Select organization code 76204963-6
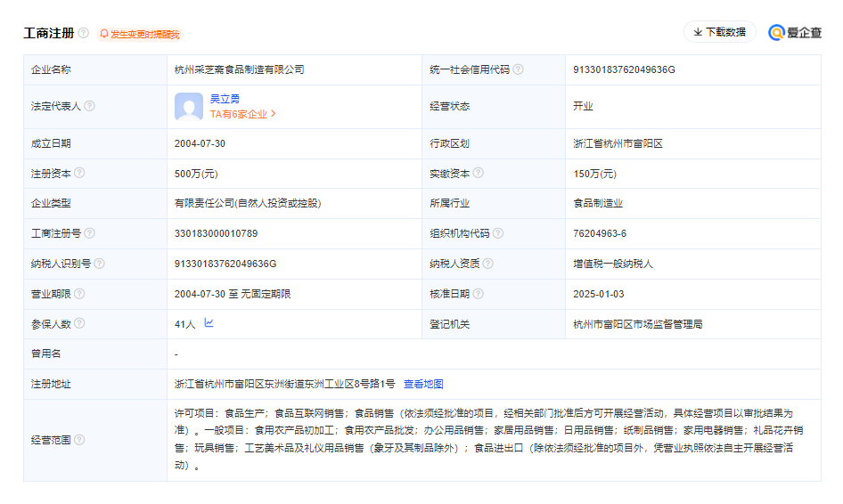This screenshot has width=843, height=504. (600, 233)
